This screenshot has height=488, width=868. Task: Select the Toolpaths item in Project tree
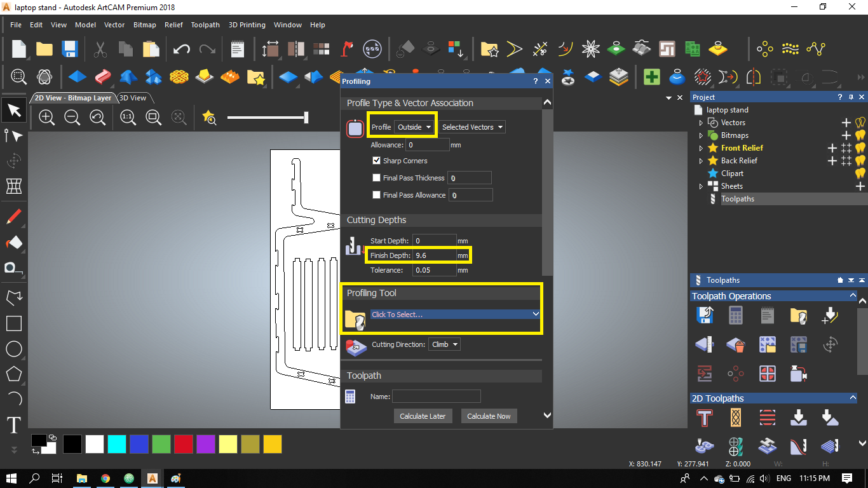coord(738,199)
